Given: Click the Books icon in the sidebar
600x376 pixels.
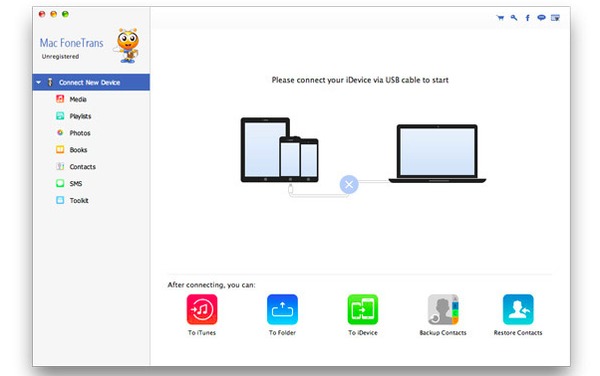Looking at the screenshot, I should [60, 150].
